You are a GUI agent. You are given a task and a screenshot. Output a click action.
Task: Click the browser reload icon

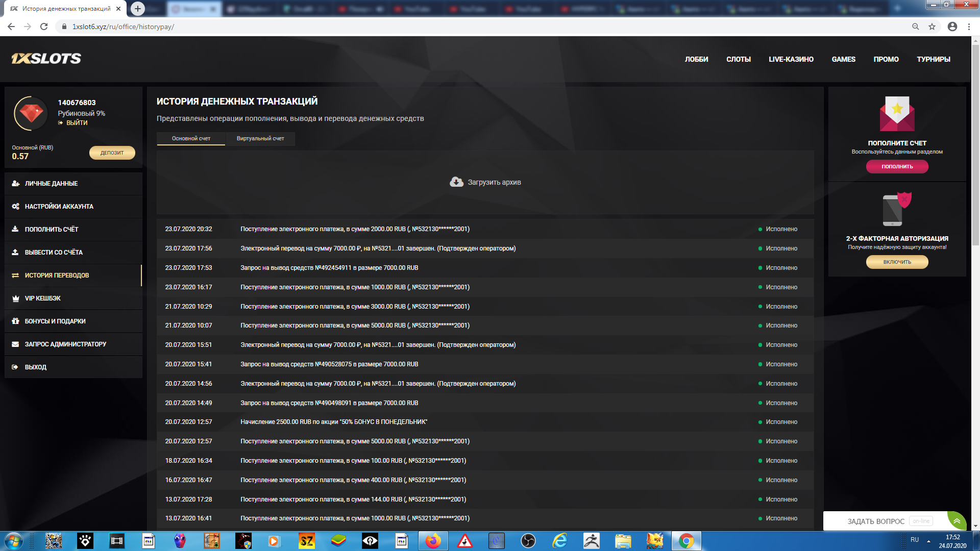coord(44,27)
